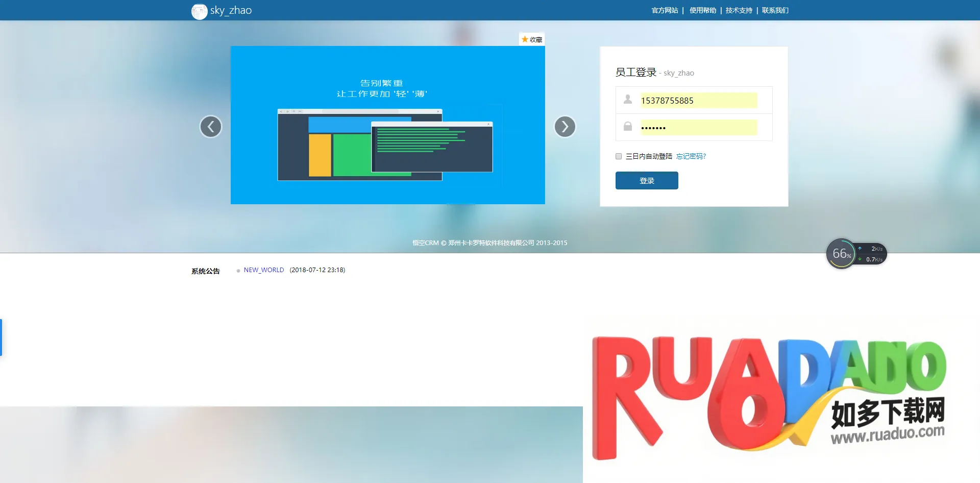Click the user icon beside the username field
Viewport: 980px width, 483px height.
(x=628, y=100)
